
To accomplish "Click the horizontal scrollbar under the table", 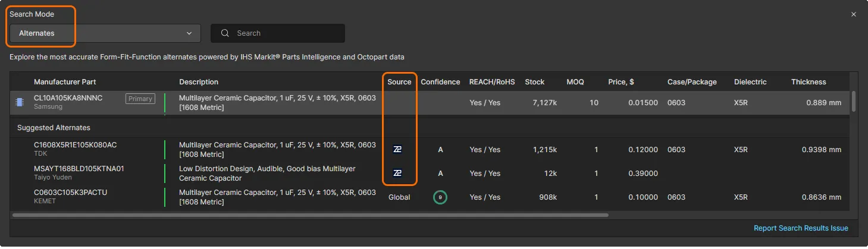I will 310,215.
